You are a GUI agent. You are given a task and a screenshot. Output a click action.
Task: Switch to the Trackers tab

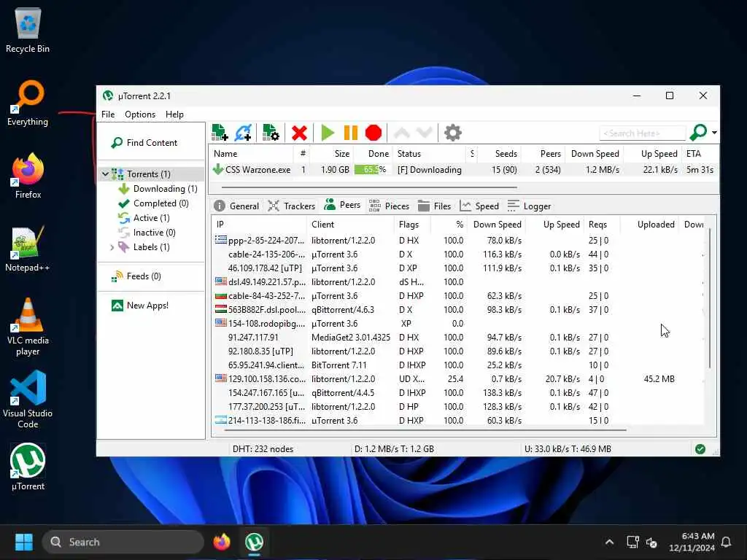tap(292, 206)
